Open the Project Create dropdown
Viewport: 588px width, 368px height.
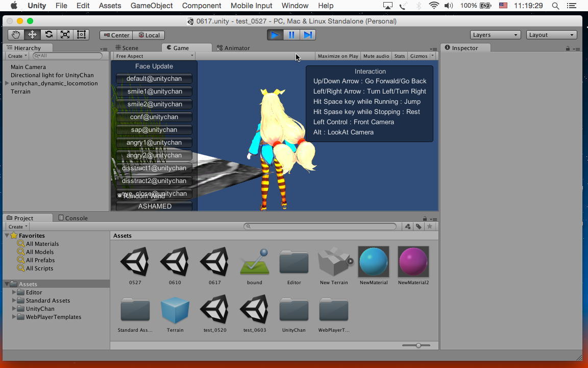(x=18, y=226)
